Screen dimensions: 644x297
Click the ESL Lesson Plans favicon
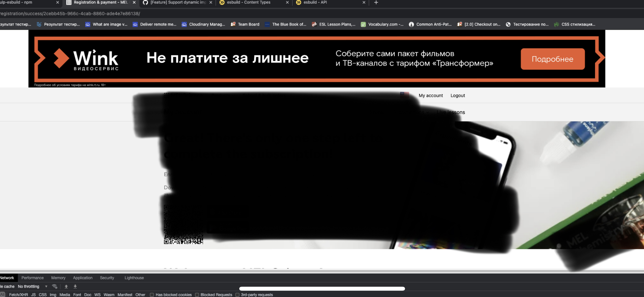(x=314, y=24)
